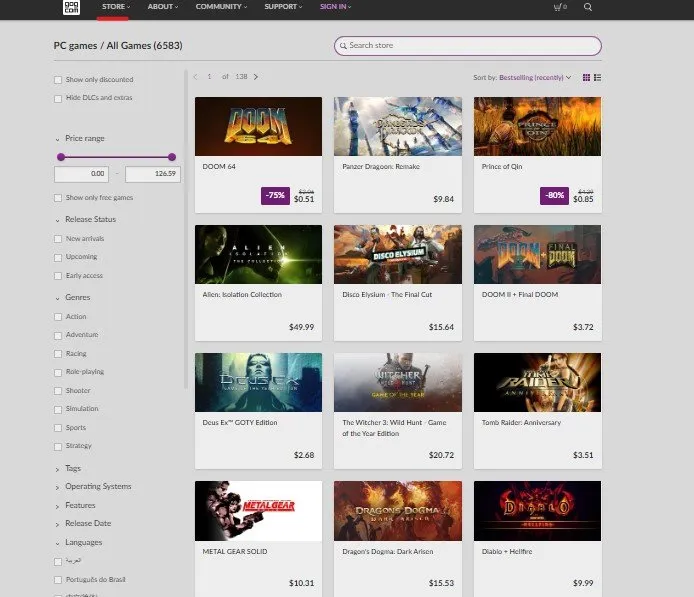Go to next page arrow
The height and width of the screenshot is (597, 694).
pyautogui.click(x=256, y=77)
